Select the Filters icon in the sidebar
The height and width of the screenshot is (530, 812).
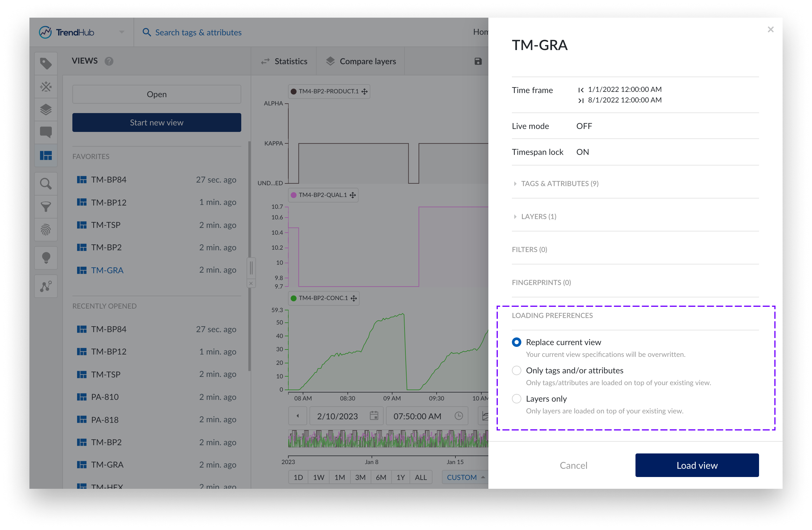[x=46, y=207]
